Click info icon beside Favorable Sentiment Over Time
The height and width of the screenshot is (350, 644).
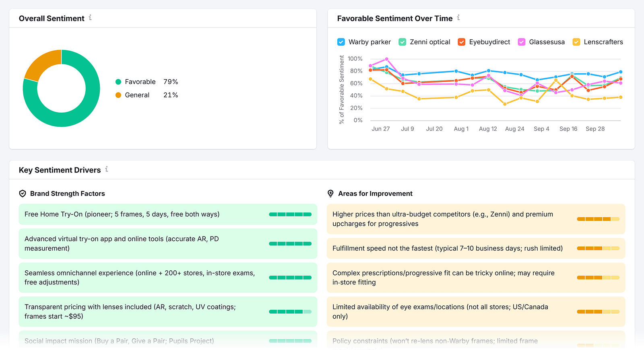[x=458, y=18]
